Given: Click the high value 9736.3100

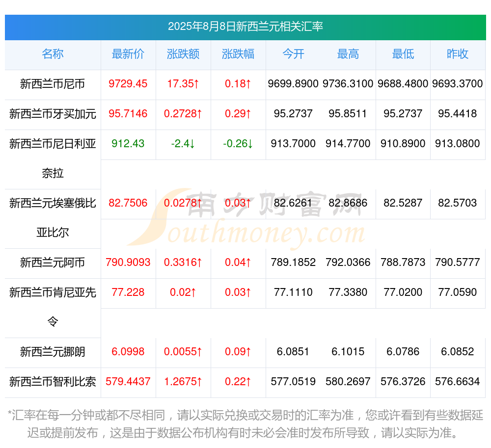Looking at the screenshot, I should [x=348, y=84].
